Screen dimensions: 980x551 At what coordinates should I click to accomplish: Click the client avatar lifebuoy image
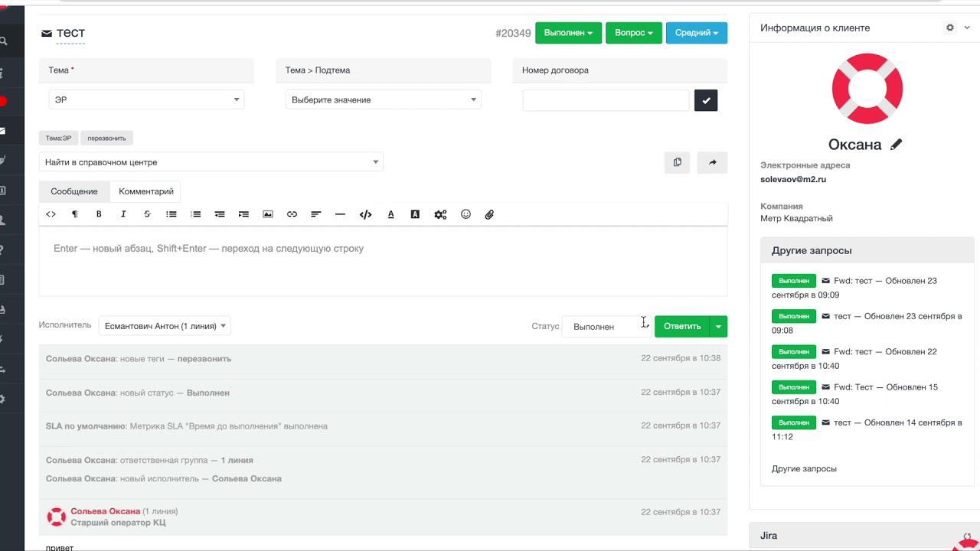click(867, 89)
